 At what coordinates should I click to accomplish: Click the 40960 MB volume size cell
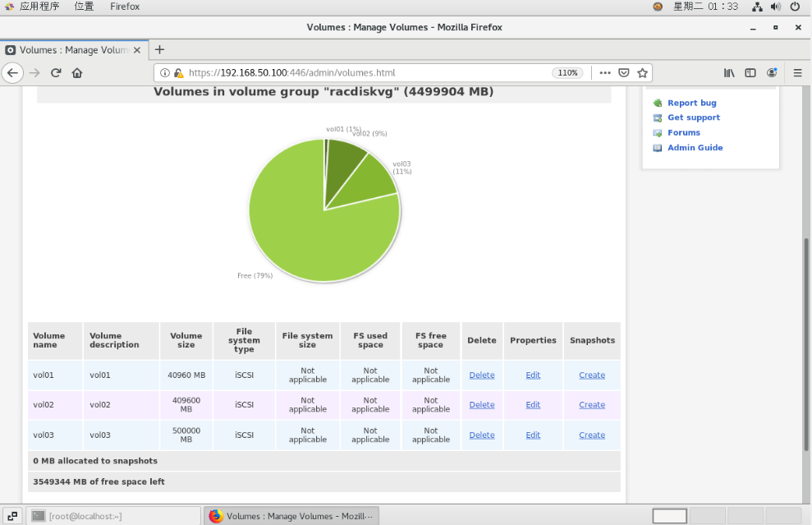pyautogui.click(x=186, y=375)
